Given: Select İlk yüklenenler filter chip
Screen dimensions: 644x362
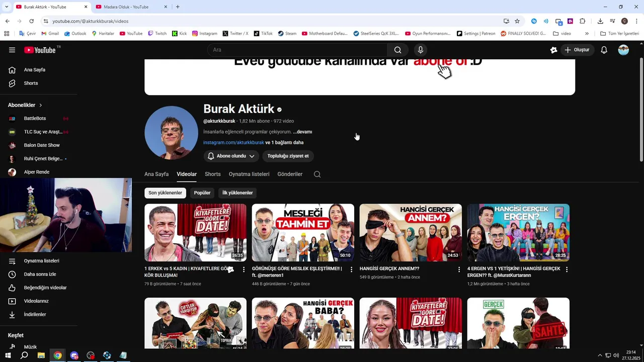Looking at the screenshot, I should coord(237,193).
